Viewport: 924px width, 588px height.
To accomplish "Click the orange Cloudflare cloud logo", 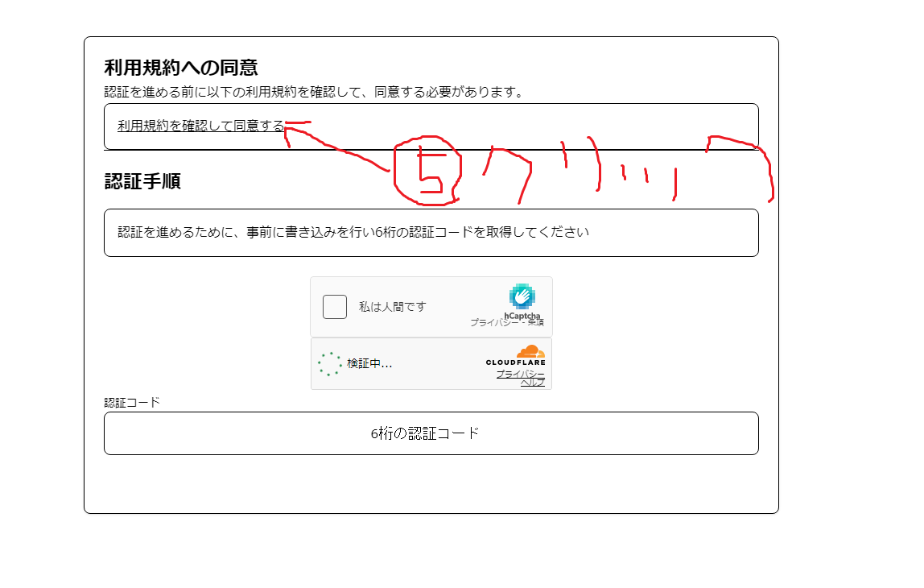I will click(530, 351).
